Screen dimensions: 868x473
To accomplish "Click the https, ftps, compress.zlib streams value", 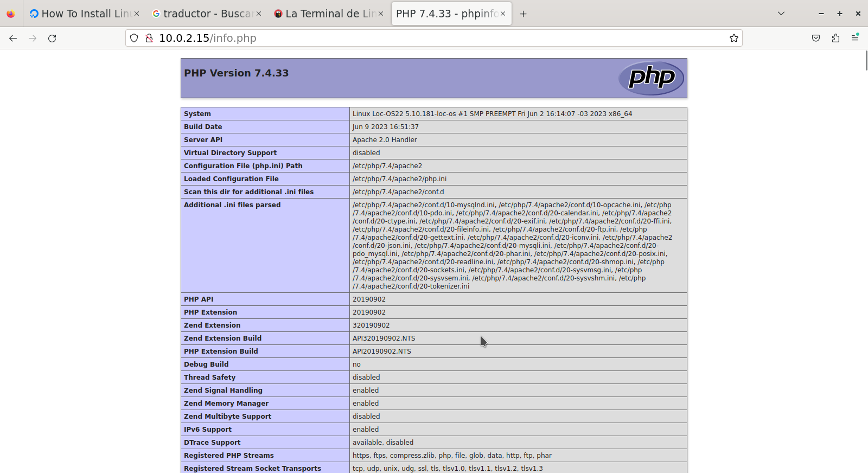I will pyautogui.click(x=452, y=456).
